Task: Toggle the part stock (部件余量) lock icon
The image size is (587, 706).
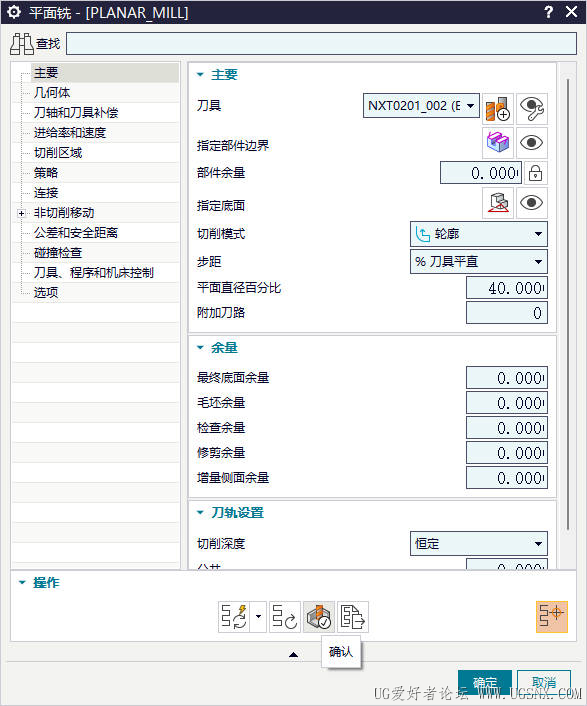Action: (535, 173)
